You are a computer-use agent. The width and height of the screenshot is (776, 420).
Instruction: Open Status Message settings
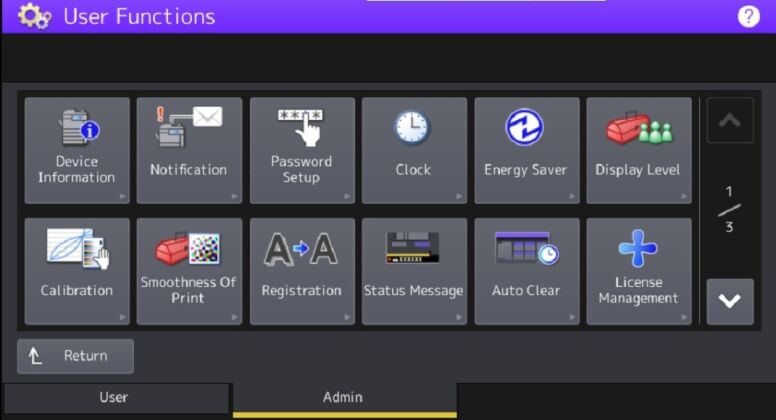pos(413,271)
